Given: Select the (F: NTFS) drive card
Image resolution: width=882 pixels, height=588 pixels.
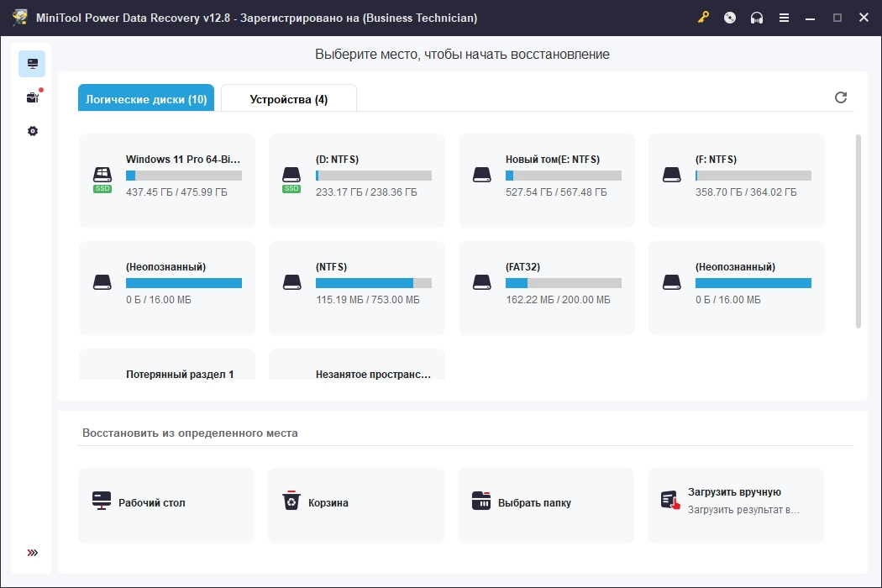Looking at the screenshot, I should [x=737, y=181].
